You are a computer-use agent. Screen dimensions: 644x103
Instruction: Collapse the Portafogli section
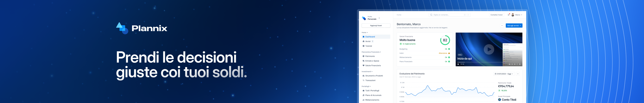coord(366,86)
